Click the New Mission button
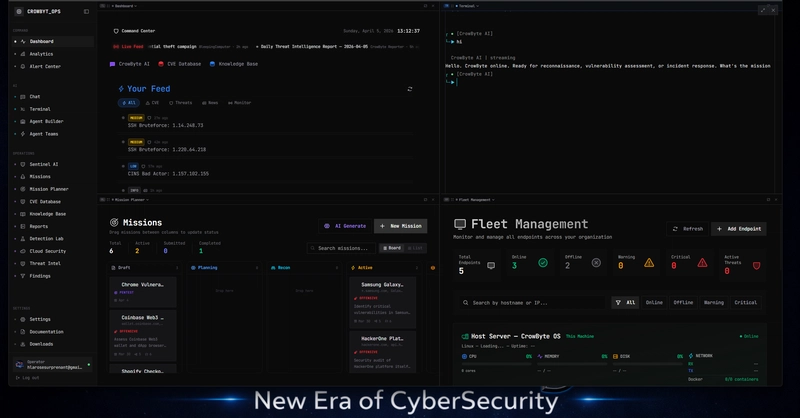The height and width of the screenshot is (418, 800). tap(401, 226)
